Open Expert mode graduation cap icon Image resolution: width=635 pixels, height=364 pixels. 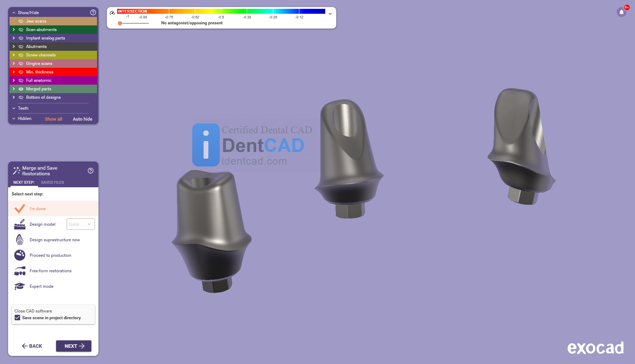click(20, 286)
